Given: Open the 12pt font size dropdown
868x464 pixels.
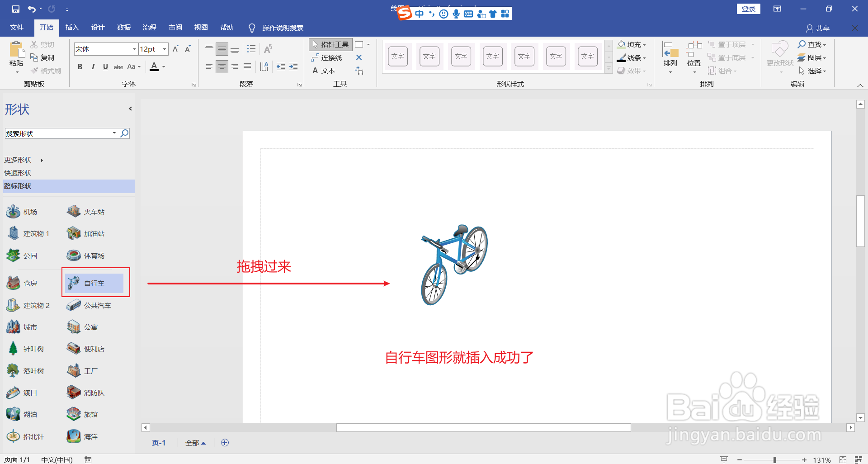Looking at the screenshot, I should [x=165, y=49].
